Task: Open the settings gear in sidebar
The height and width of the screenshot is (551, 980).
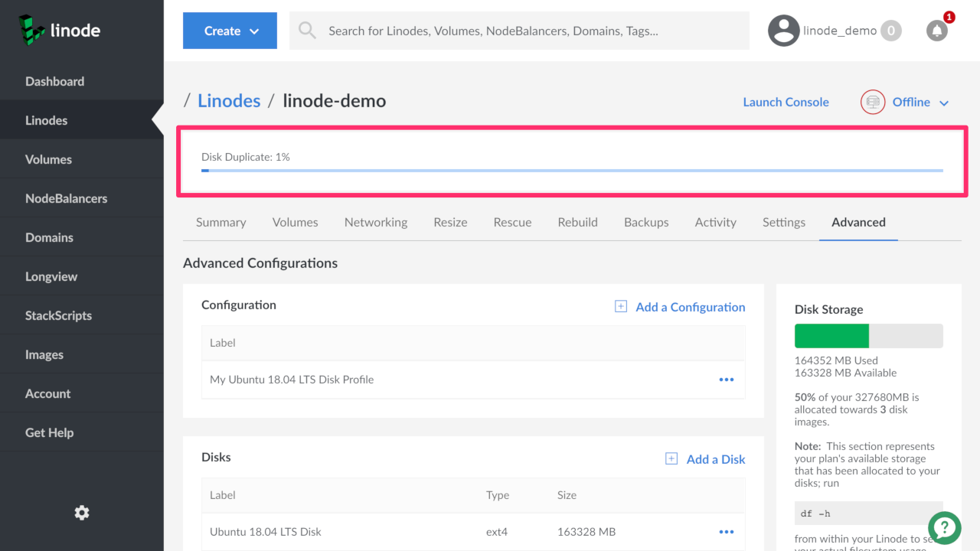Action: (82, 513)
